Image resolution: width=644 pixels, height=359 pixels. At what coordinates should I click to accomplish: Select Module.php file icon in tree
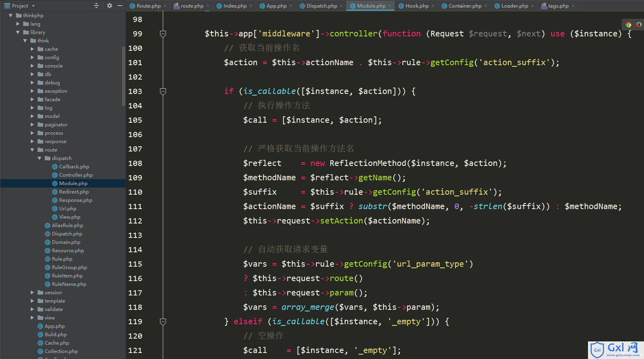point(55,183)
